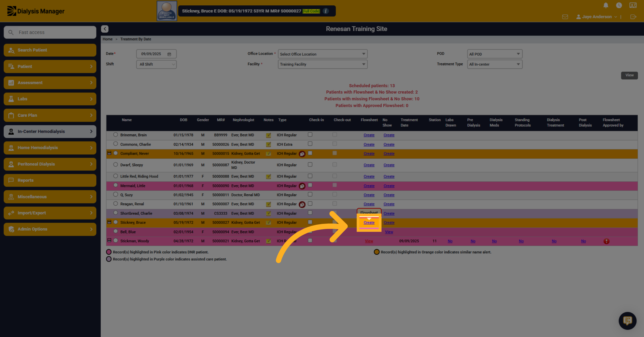Open the chat support bubble icon

coord(627,321)
